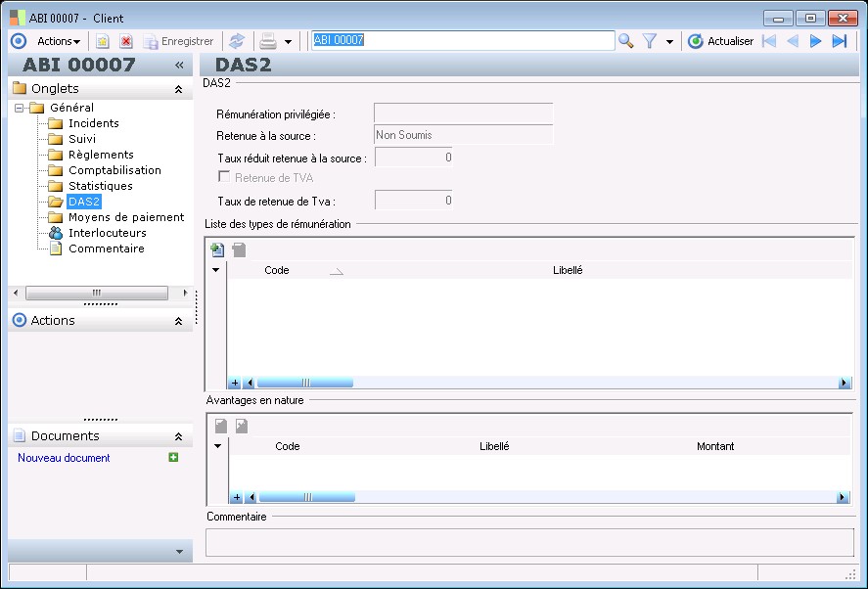The height and width of the screenshot is (589, 868).
Task: Collapse the Onglets panel section
Action: click(x=178, y=89)
